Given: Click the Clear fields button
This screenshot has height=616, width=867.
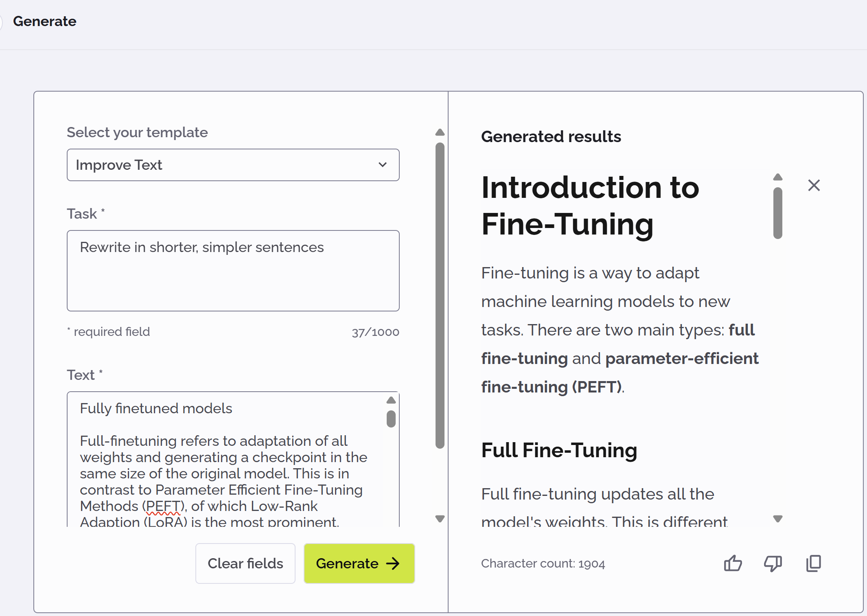Looking at the screenshot, I should pos(245,563).
